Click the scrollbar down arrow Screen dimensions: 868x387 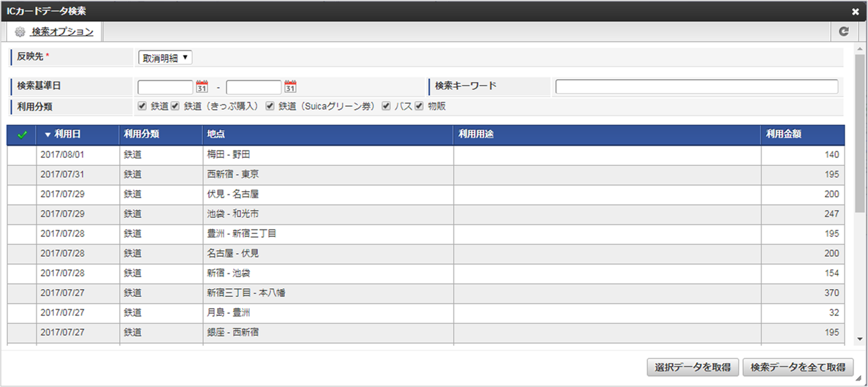point(859,339)
